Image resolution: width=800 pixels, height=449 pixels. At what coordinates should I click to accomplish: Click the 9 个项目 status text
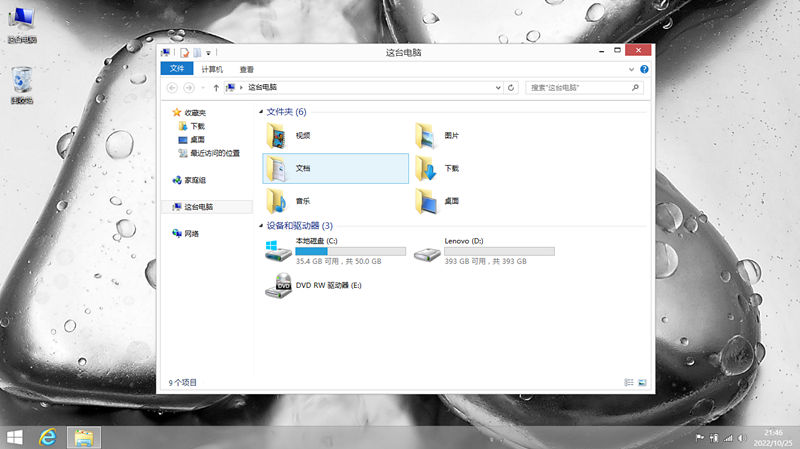183,382
